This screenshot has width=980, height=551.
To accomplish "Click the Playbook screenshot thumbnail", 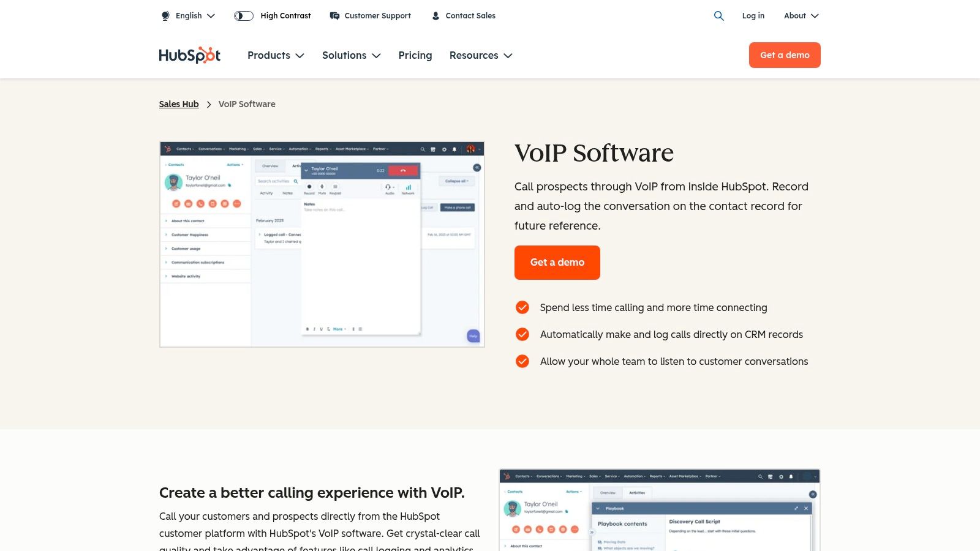I will coord(660,510).
